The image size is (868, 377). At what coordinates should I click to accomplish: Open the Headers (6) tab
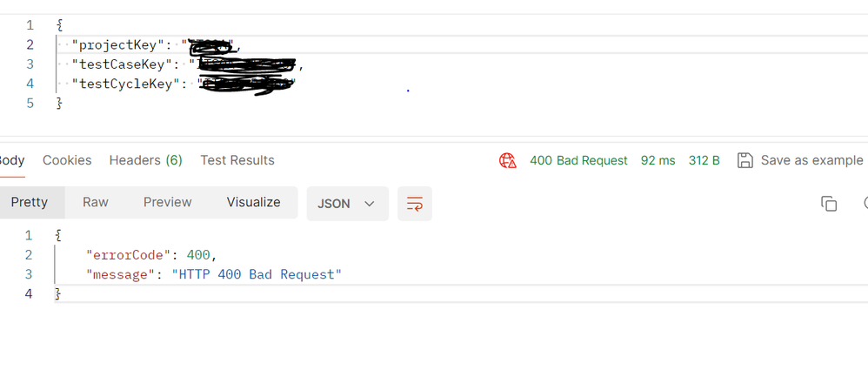pyautogui.click(x=145, y=160)
